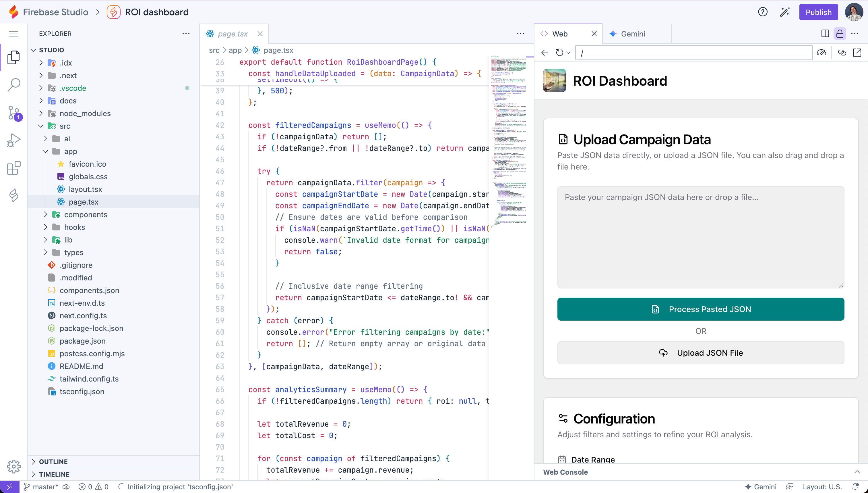Open Run and Debug icon
The width and height of the screenshot is (868, 493).
pyautogui.click(x=13, y=140)
